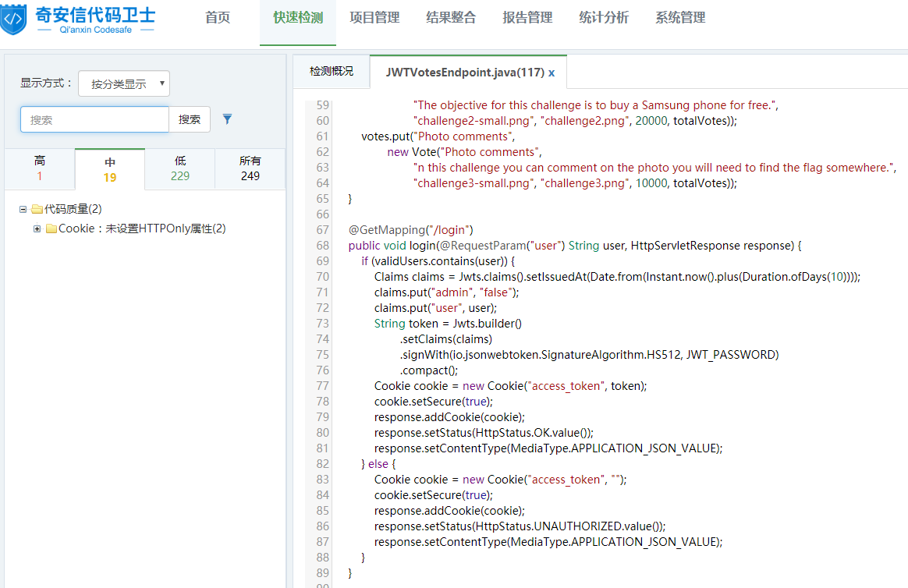Select the 中 severity tab
Image resolution: width=908 pixels, height=588 pixels.
(x=110, y=169)
